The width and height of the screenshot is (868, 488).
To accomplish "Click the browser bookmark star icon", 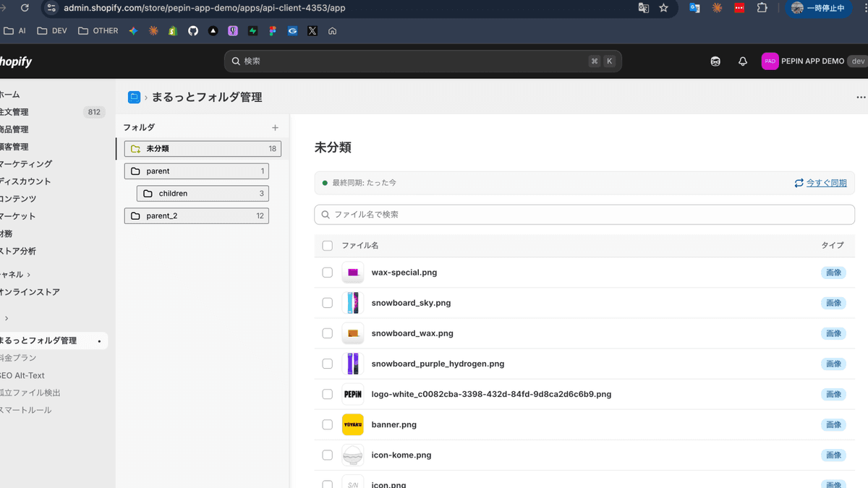I will (x=663, y=8).
